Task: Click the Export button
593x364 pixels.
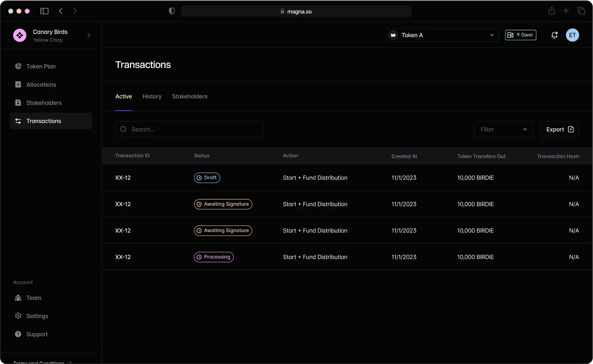Action: click(x=560, y=129)
